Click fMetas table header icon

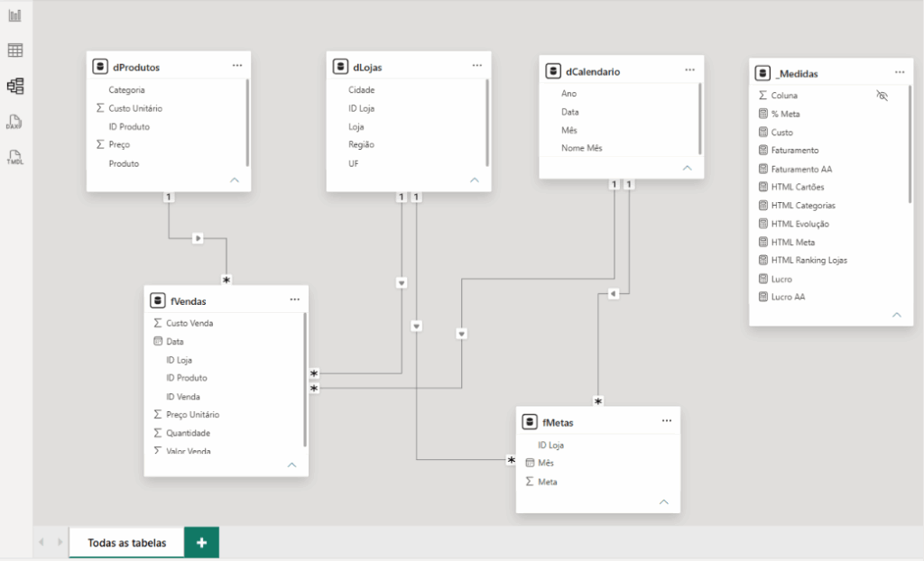coord(529,422)
